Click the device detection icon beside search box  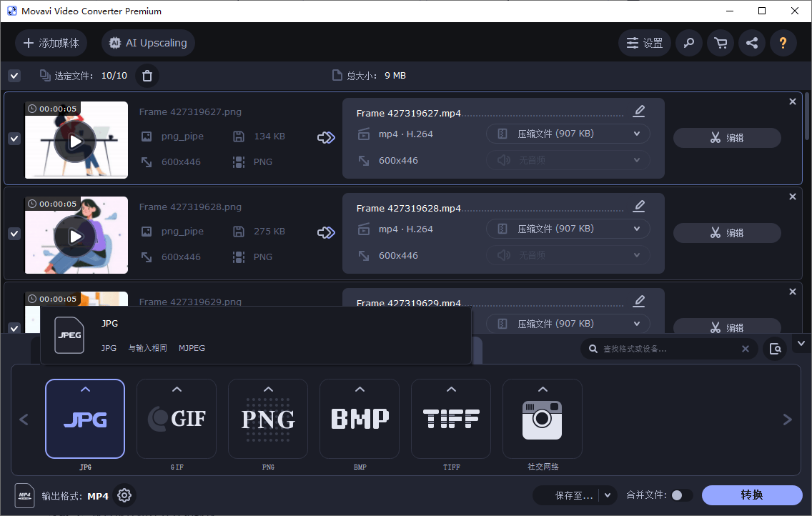click(x=776, y=349)
